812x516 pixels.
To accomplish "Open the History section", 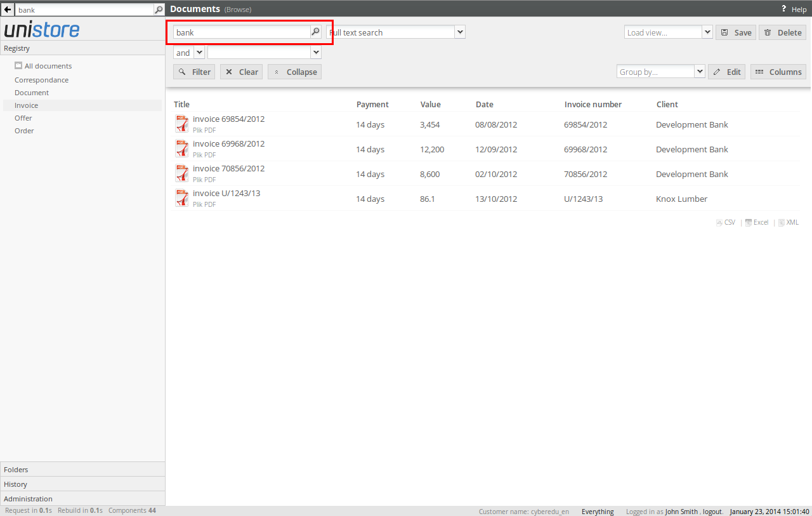I will (x=82, y=484).
